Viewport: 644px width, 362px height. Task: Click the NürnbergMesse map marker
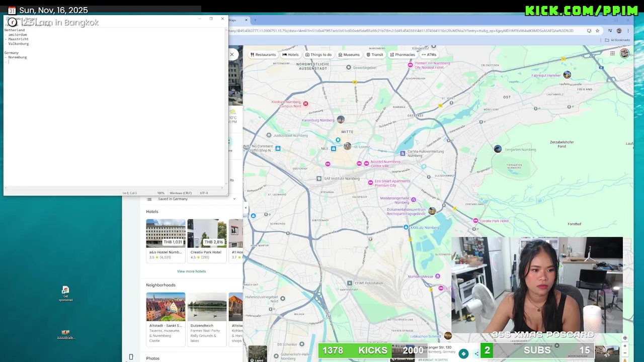[x=438, y=276]
